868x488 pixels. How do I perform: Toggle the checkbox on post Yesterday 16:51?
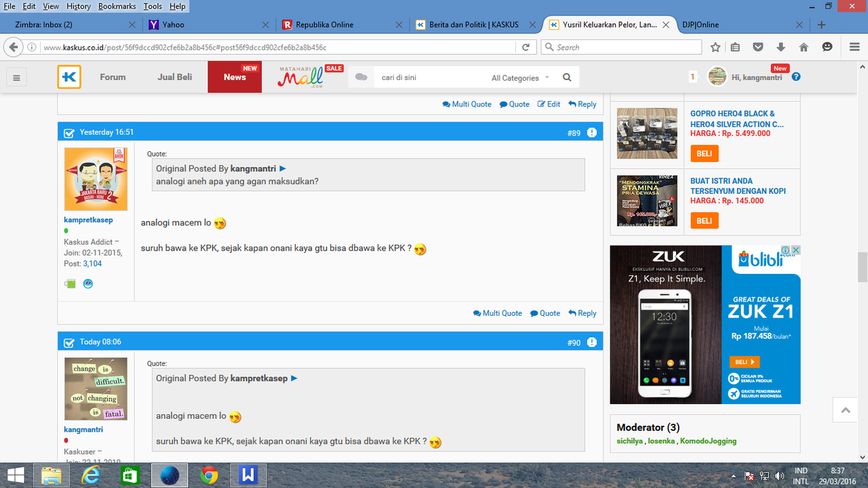tap(68, 133)
